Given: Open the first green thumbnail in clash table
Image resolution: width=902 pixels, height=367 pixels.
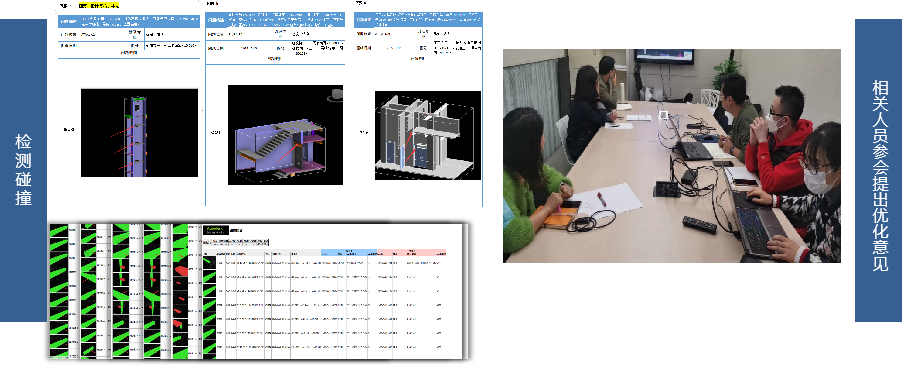Looking at the screenshot, I should pos(209,263).
